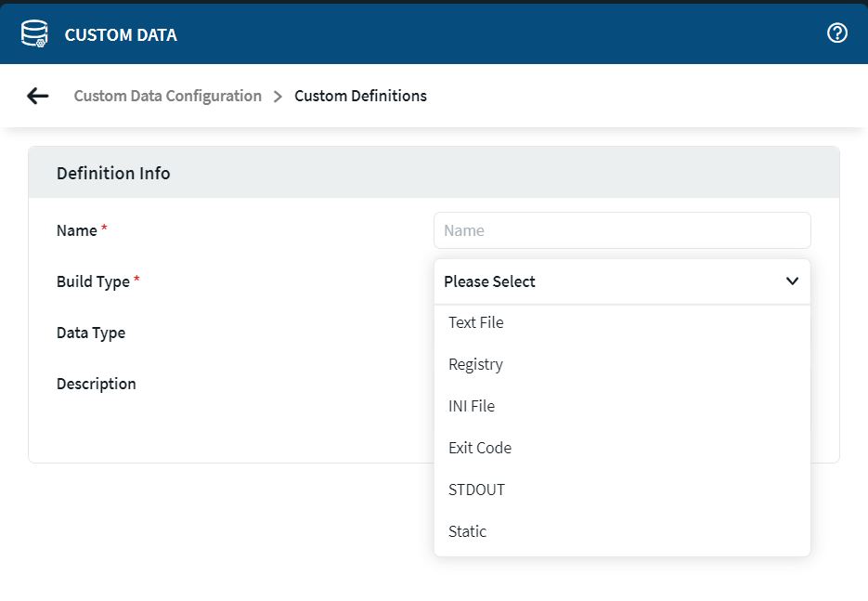Select the Registry build type option
Viewport: 868px width, 601px height.
[x=475, y=364]
